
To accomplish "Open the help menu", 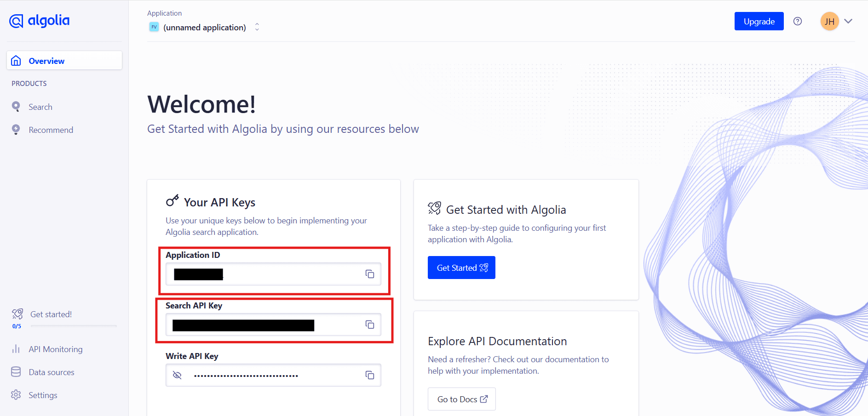I will click(x=798, y=21).
